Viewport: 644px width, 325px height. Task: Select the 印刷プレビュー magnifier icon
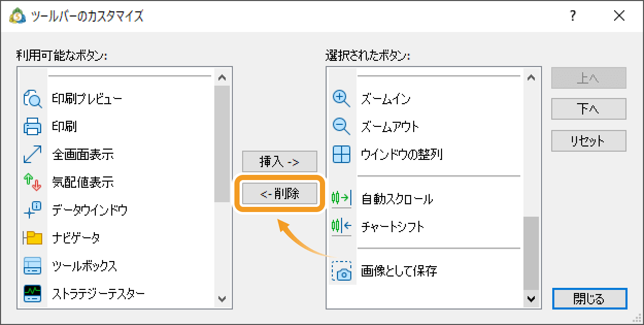point(32,98)
